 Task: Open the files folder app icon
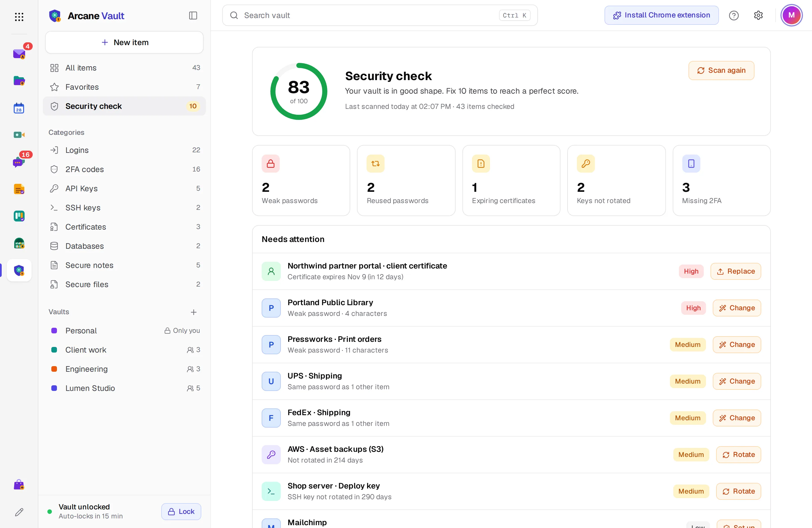[19, 81]
